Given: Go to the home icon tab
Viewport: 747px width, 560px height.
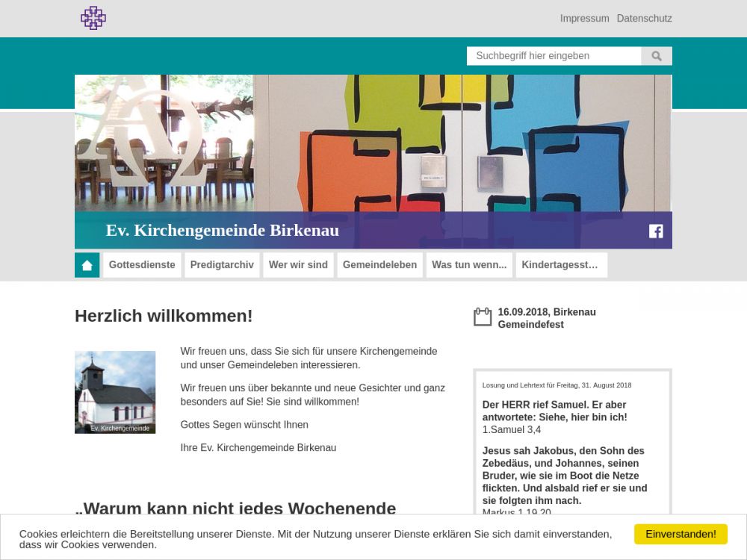Looking at the screenshot, I should click(x=87, y=265).
